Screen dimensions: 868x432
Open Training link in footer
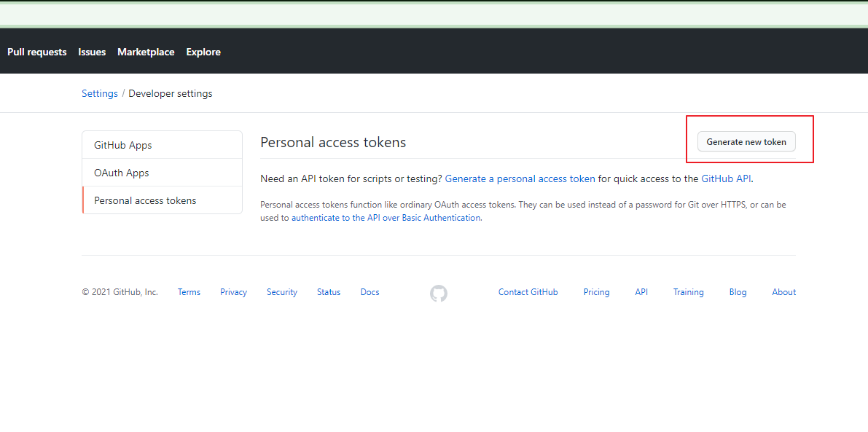click(688, 292)
